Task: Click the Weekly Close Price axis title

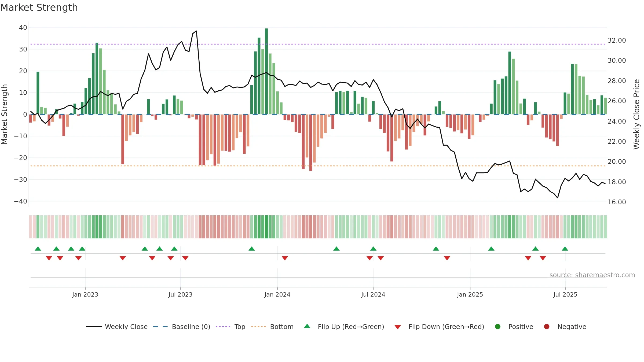Action: click(x=636, y=114)
